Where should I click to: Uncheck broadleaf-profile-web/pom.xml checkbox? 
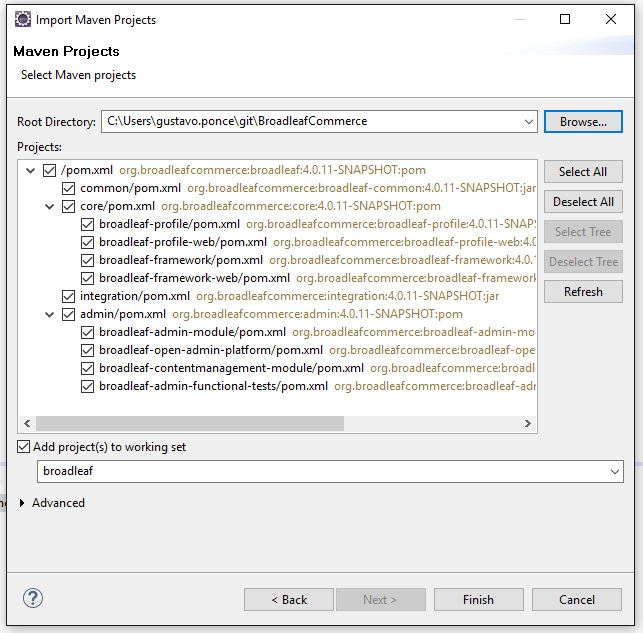click(87, 242)
